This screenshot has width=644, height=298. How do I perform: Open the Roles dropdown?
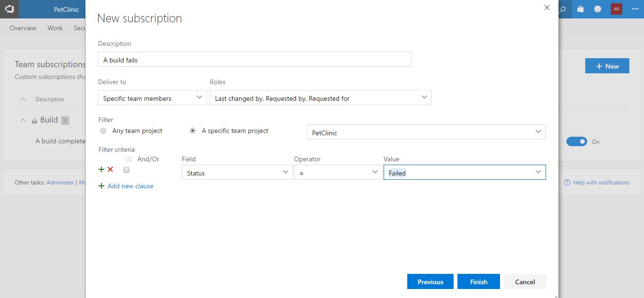321,98
